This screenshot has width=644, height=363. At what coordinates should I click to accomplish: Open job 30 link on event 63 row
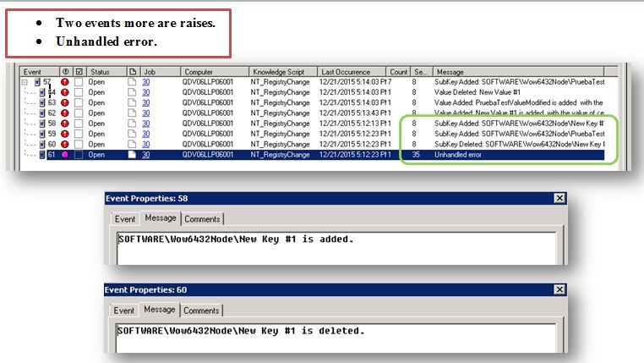(146, 102)
